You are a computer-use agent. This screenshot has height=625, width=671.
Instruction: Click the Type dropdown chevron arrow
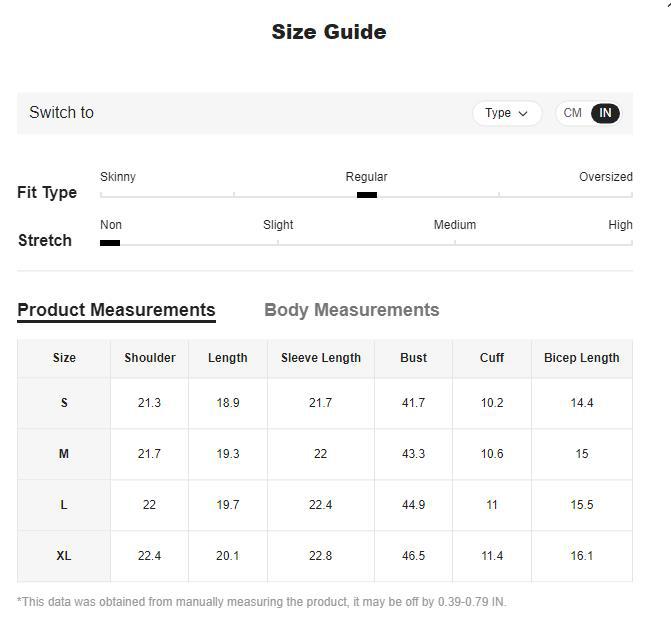pyautogui.click(x=523, y=114)
